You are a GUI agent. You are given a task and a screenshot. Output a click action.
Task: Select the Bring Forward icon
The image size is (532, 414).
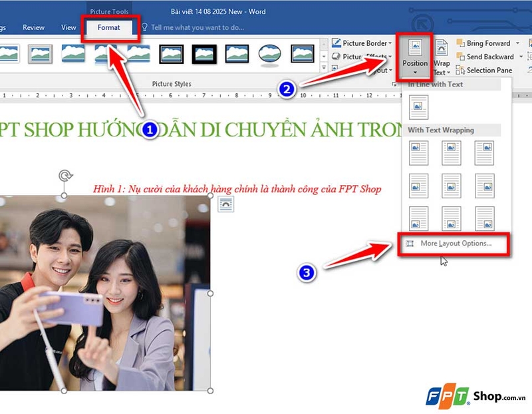[460, 43]
